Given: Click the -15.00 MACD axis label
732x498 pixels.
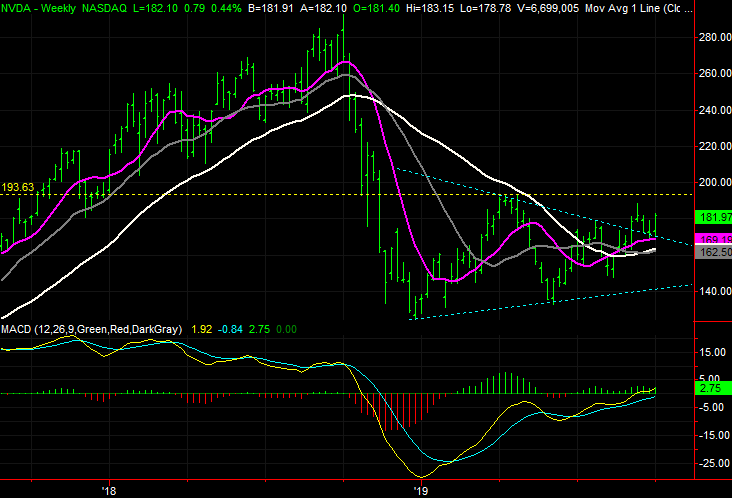Looking at the screenshot, I should pos(712,435).
